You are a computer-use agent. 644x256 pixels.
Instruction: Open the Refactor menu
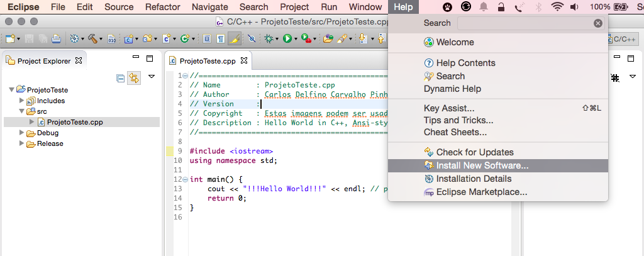pos(163,7)
